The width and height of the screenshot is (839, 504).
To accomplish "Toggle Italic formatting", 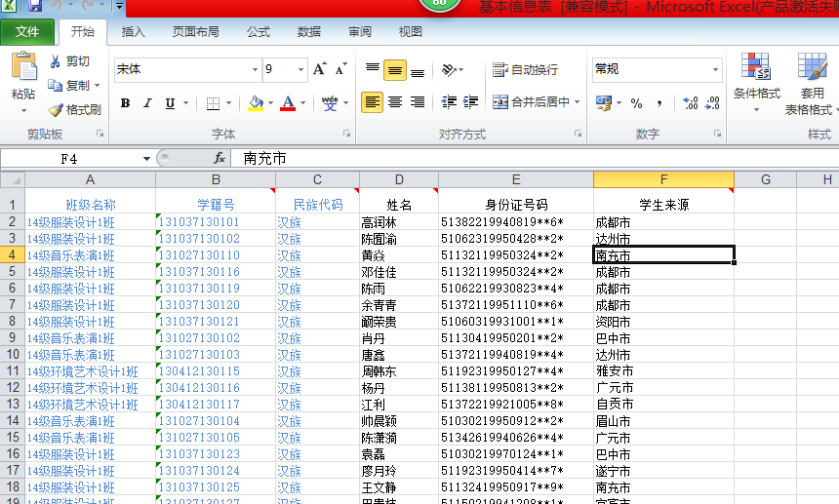I will tap(147, 103).
